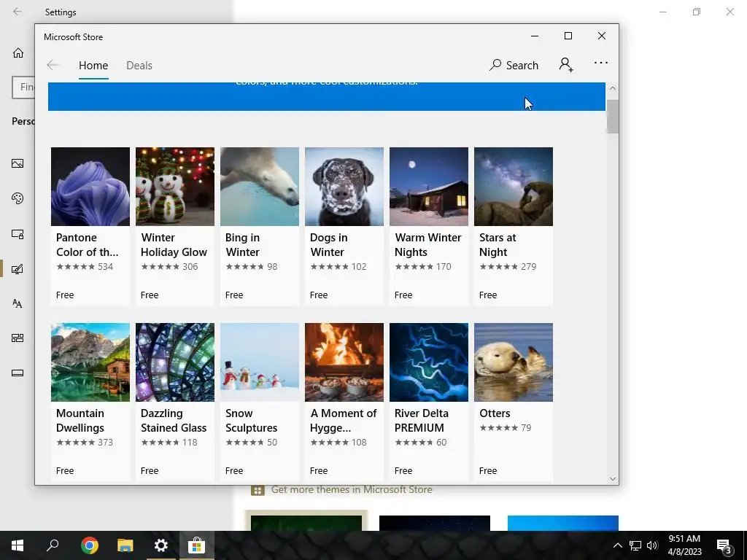Open the Windows Start menu
Image resolution: width=747 pixels, height=560 pixels.
tap(18, 545)
